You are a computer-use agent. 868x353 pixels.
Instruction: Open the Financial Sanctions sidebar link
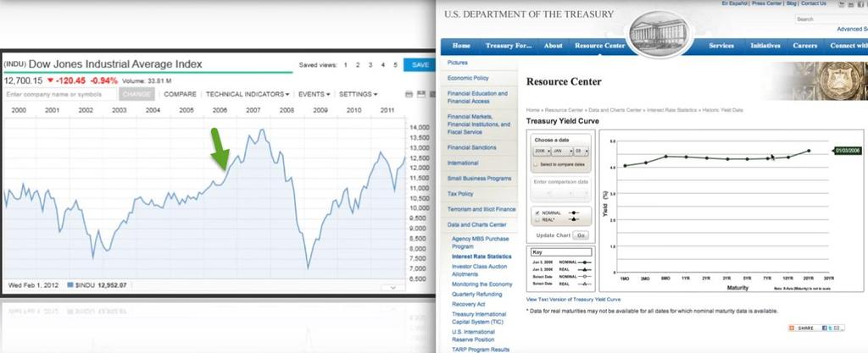(x=471, y=147)
